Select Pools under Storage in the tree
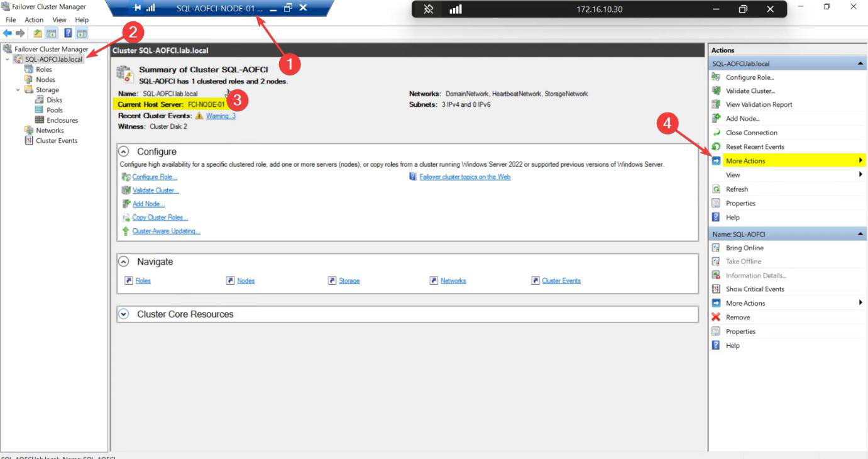 click(x=55, y=110)
